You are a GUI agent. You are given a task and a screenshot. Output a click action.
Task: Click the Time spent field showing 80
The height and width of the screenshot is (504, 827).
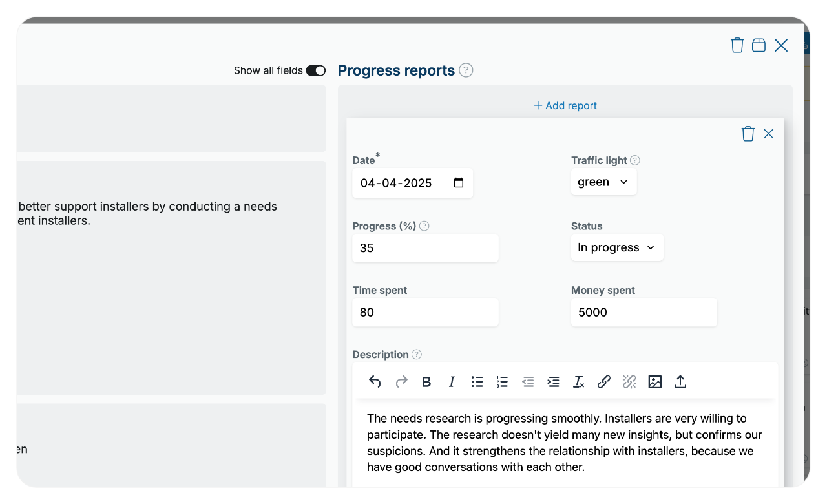tap(425, 312)
